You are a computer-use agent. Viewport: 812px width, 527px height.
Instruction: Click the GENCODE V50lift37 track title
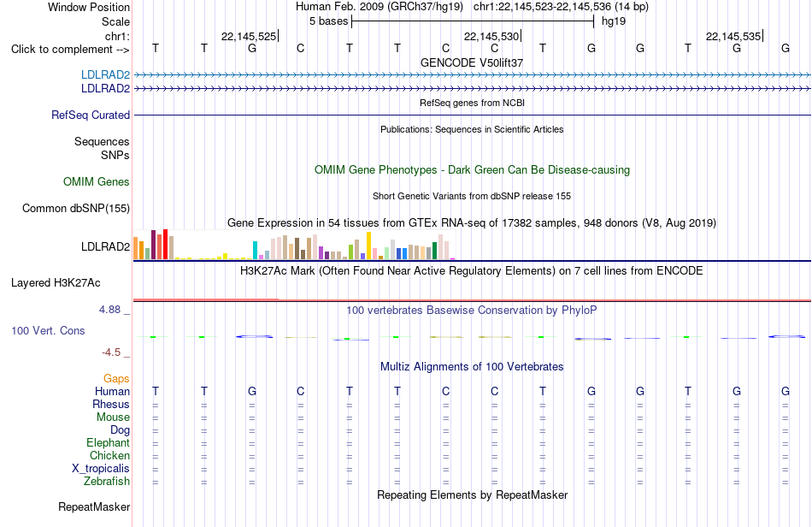pos(472,62)
